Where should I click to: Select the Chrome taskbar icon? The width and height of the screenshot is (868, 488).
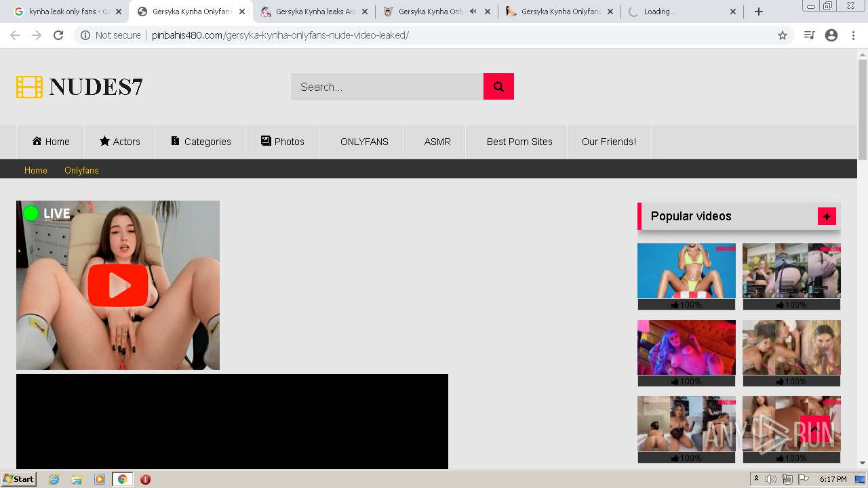tap(122, 479)
